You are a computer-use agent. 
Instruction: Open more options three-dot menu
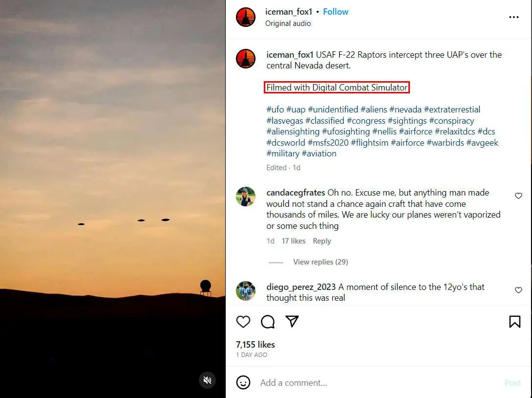click(x=514, y=17)
